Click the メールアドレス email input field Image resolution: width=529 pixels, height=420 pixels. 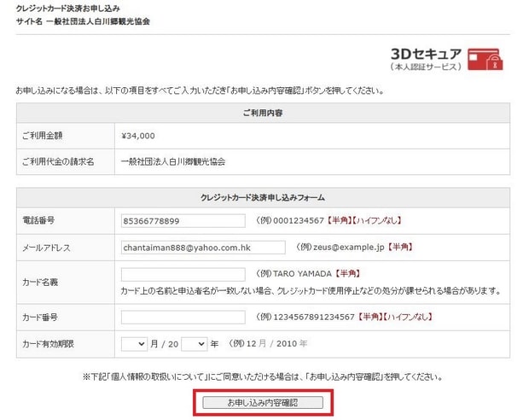click(x=203, y=247)
